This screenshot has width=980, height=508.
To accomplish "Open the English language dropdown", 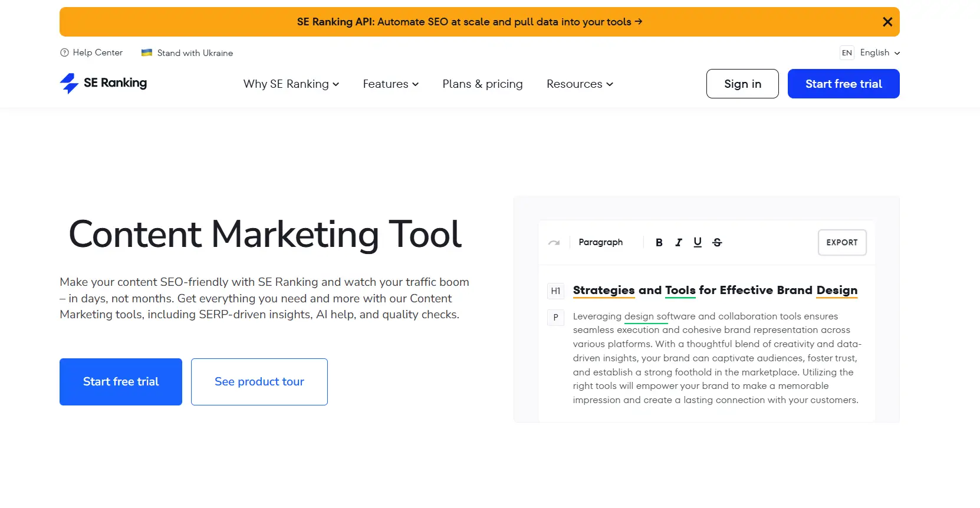I will pos(879,52).
